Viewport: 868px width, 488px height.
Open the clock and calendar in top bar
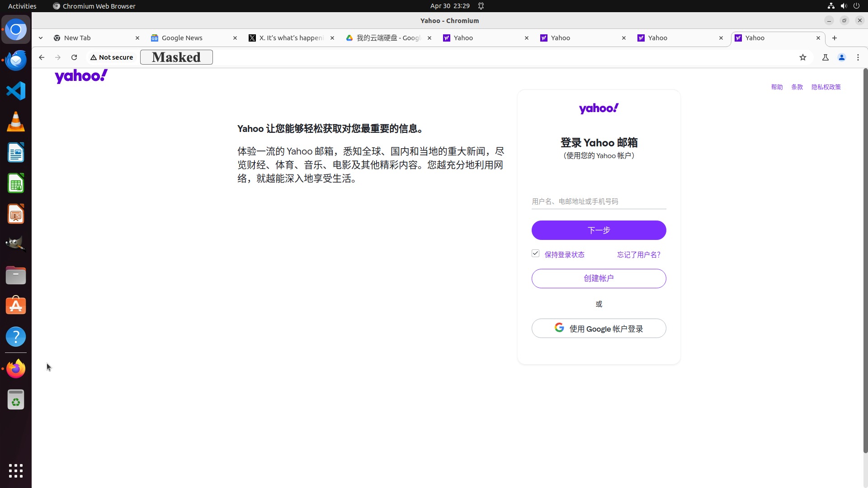pyautogui.click(x=450, y=6)
